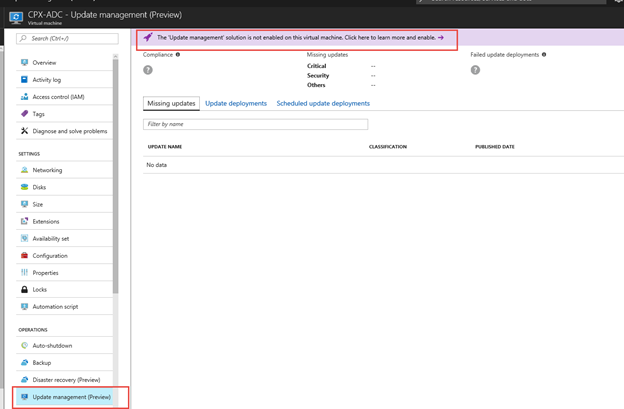Select the Missing updates tab
Viewport: 624px width, 409px height.
pos(171,103)
